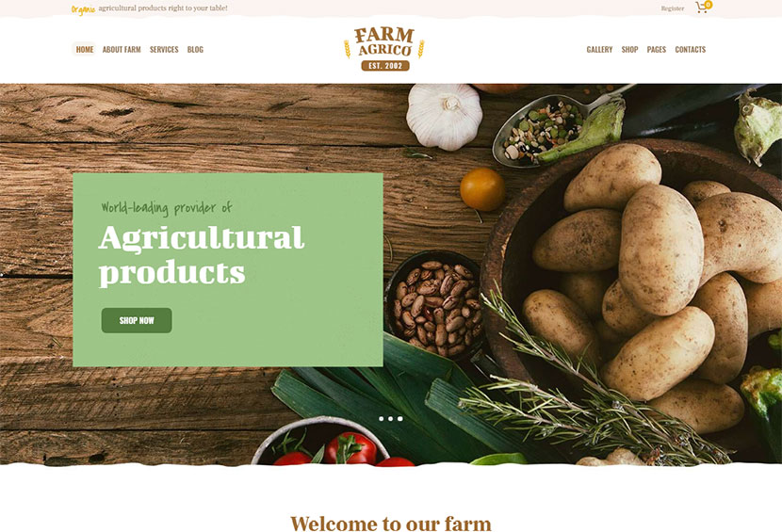Expand the Pages menu

coord(657,49)
